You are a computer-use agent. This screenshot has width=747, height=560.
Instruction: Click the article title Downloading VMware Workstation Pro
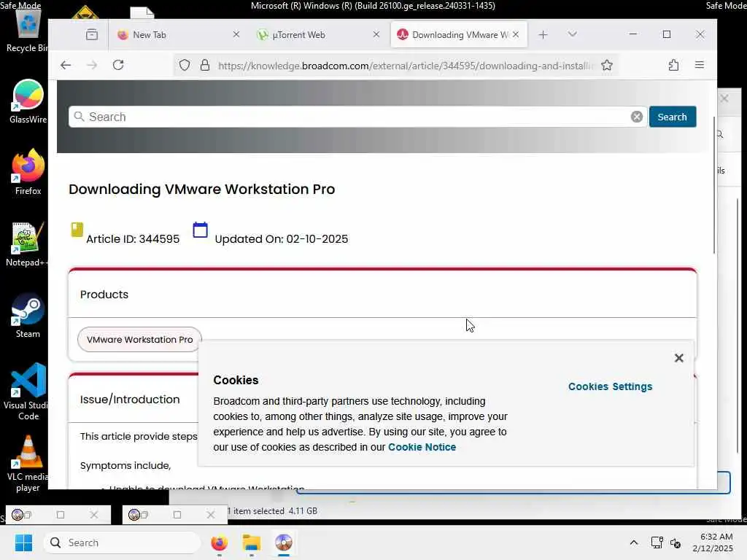[202, 189]
